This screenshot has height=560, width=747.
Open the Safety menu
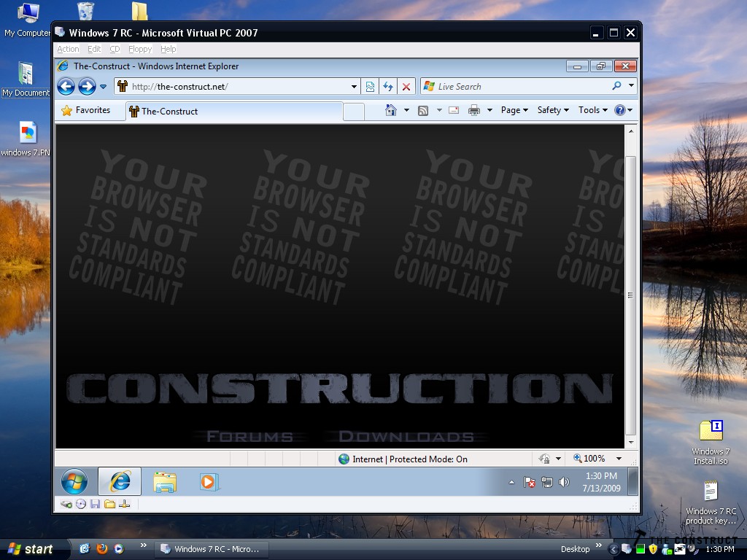553,111
